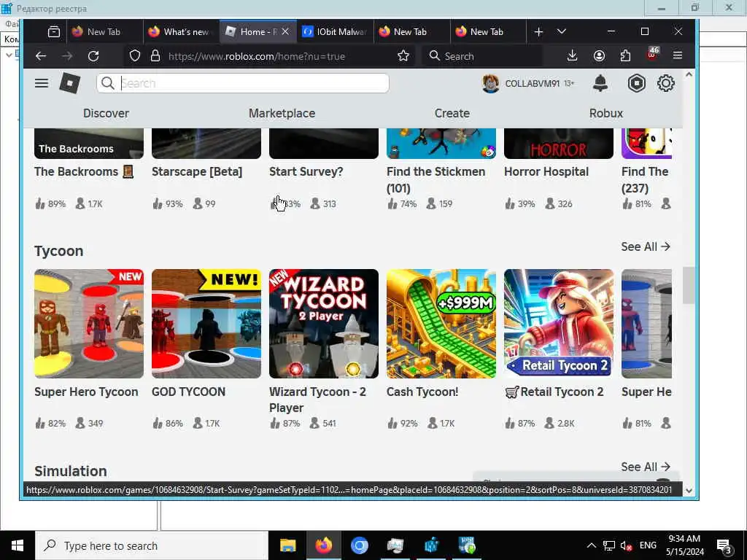
Task: Open the Cash Tycoon thumbnail
Action: 441,324
